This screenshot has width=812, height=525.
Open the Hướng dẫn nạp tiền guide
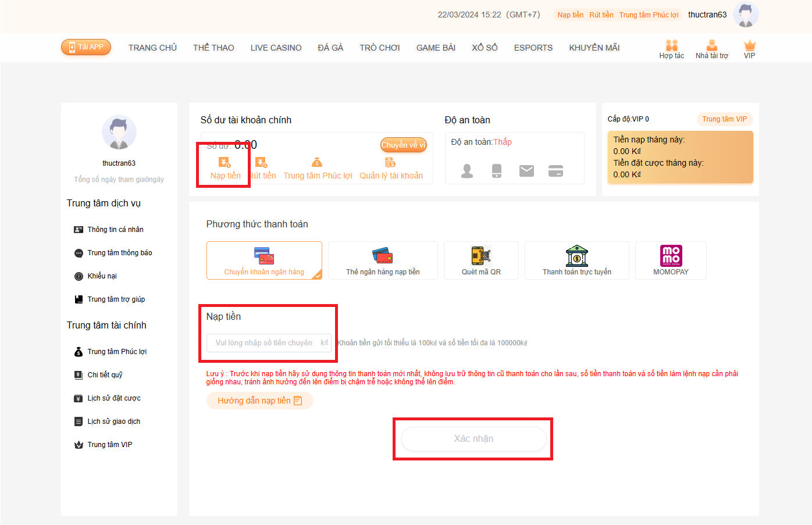[259, 401]
